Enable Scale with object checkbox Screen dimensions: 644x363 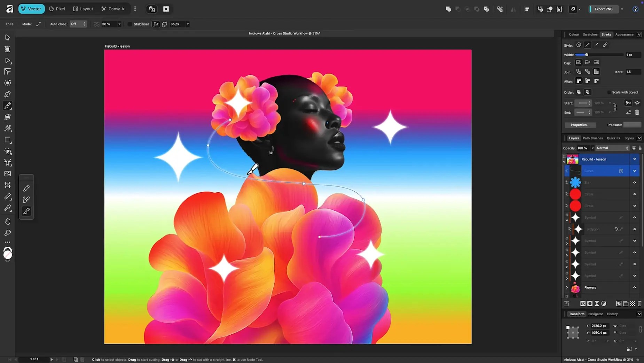coord(609,92)
